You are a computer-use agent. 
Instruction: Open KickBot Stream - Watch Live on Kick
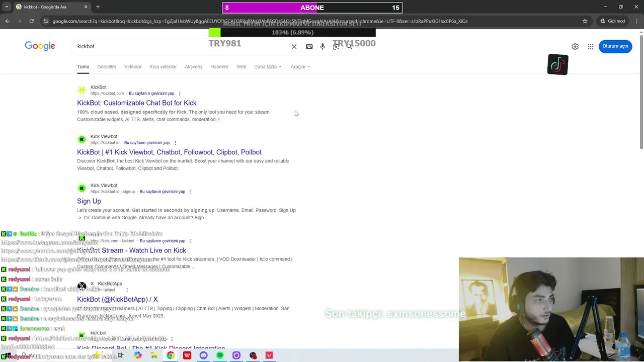pyautogui.click(x=131, y=250)
